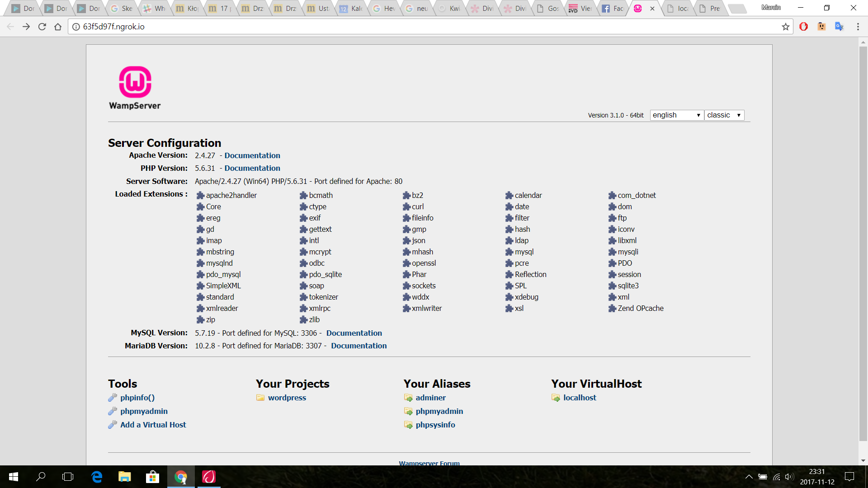Open the adminer alias link
Screen dimensions: 868x488
coord(431,398)
